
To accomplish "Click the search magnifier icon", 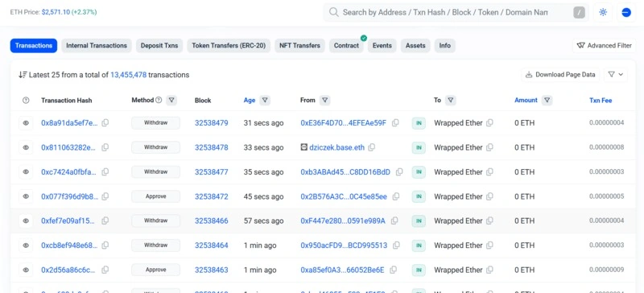I will [x=334, y=12].
